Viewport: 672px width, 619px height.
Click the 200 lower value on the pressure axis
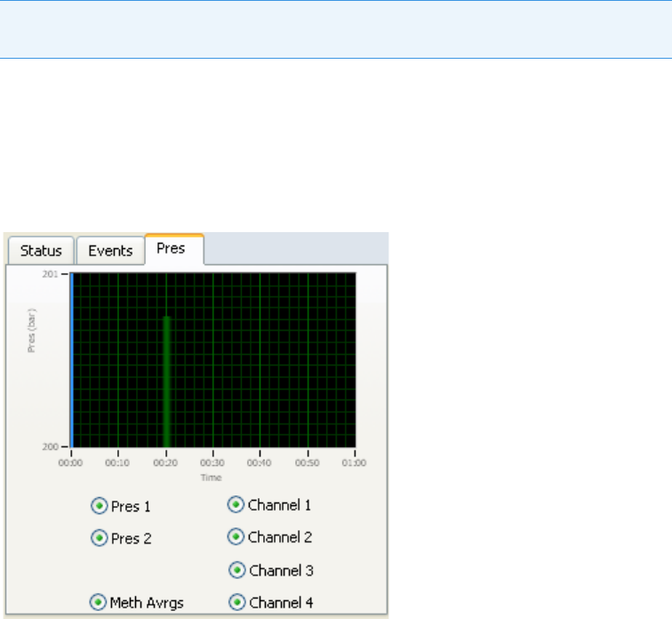point(50,446)
